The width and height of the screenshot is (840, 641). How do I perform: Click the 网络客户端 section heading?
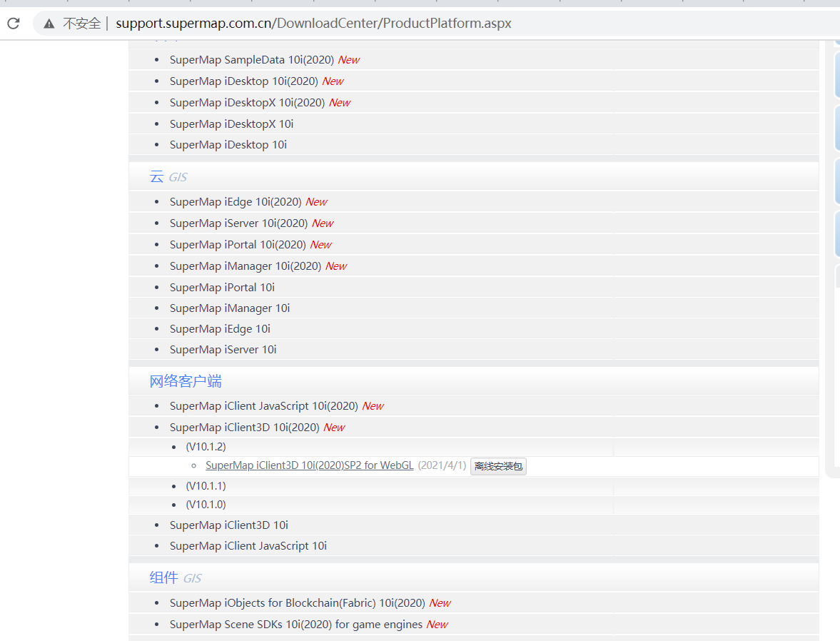186,381
